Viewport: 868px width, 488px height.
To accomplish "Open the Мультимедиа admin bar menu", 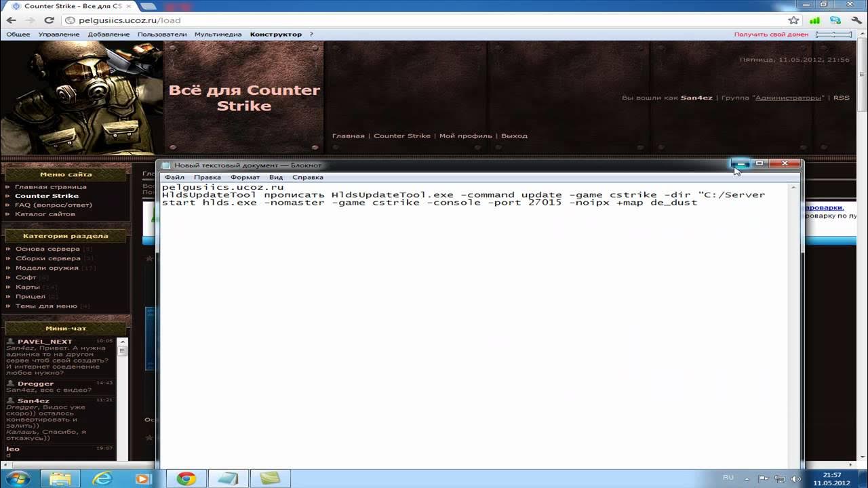I will click(x=218, y=34).
